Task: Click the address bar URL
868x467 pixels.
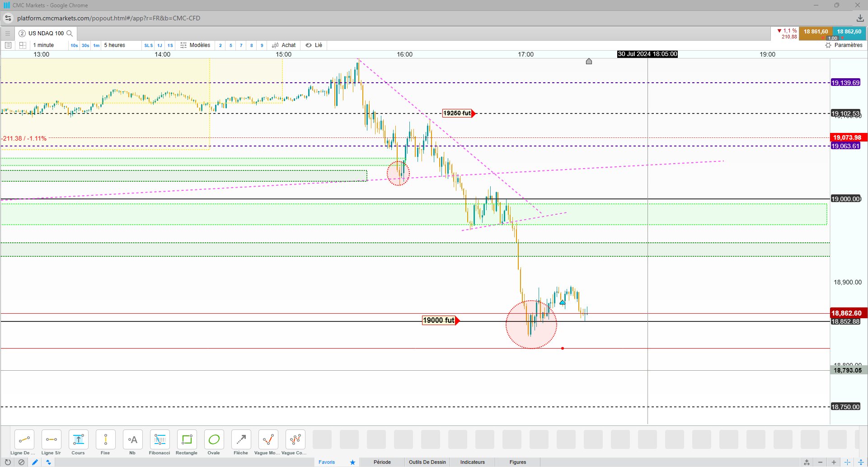Action: pos(108,18)
